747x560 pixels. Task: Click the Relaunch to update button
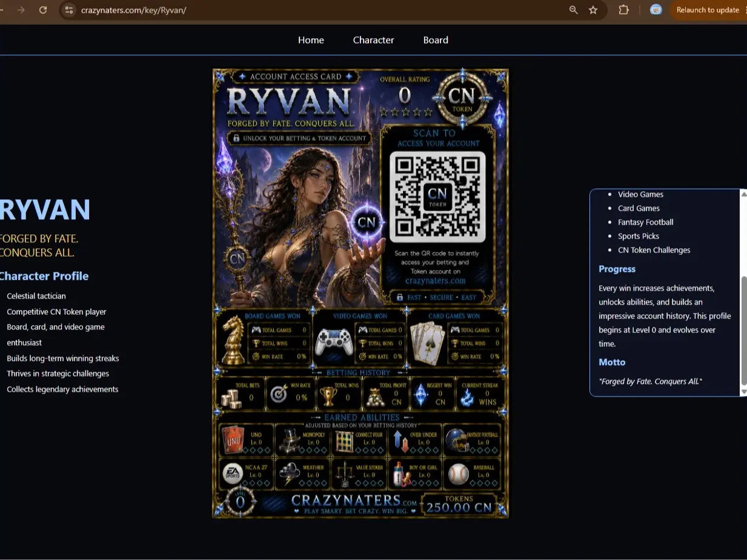708,10
